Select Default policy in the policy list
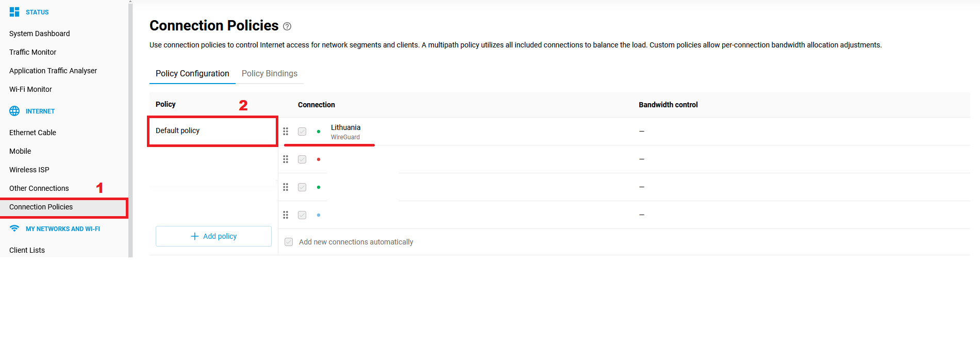This screenshot has height=343, width=980. [x=178, y=131]
